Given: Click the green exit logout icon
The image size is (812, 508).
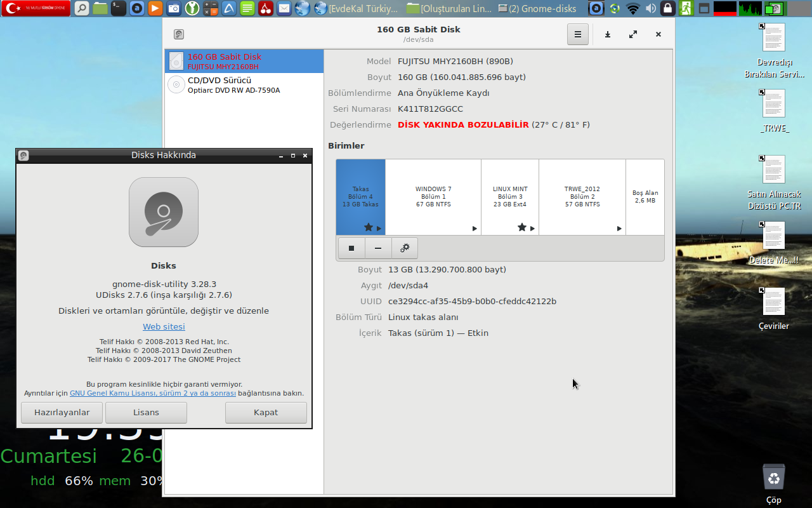Looking at the screenshot, I should point(686,8).
